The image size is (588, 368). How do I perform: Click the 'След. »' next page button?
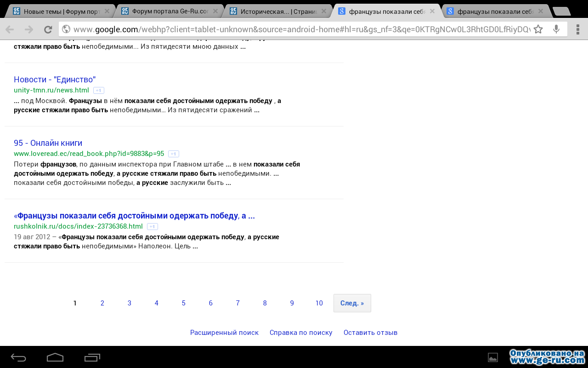352,303
